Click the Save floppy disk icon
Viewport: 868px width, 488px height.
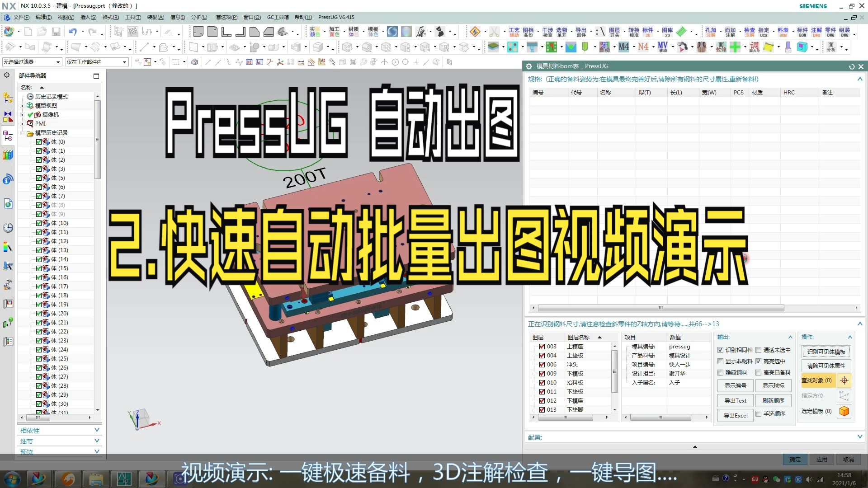[x=56, y=32]
